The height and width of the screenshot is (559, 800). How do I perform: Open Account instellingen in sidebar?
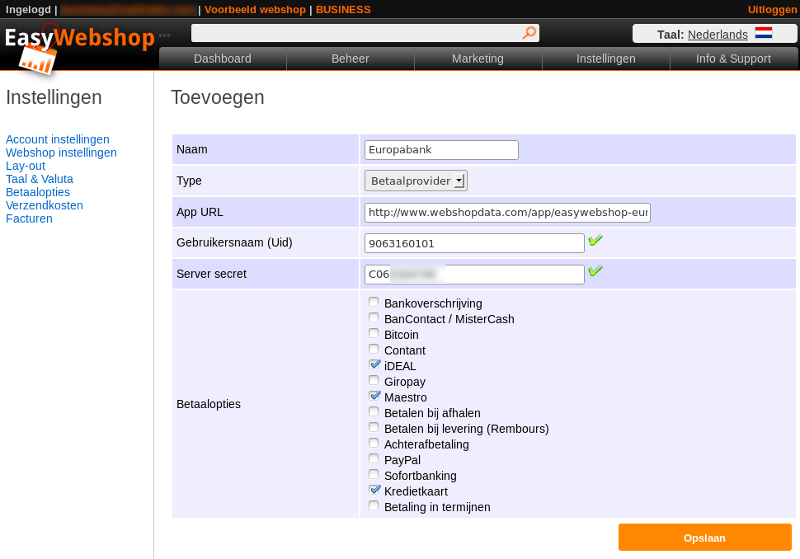[x=57, y=139]
